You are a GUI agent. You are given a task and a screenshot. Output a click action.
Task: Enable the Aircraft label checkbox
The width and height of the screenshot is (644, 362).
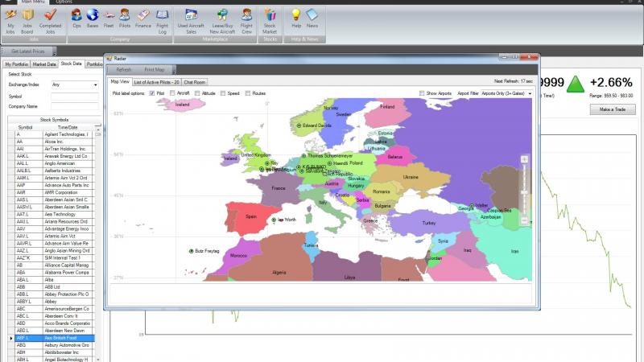pos(172,93)
